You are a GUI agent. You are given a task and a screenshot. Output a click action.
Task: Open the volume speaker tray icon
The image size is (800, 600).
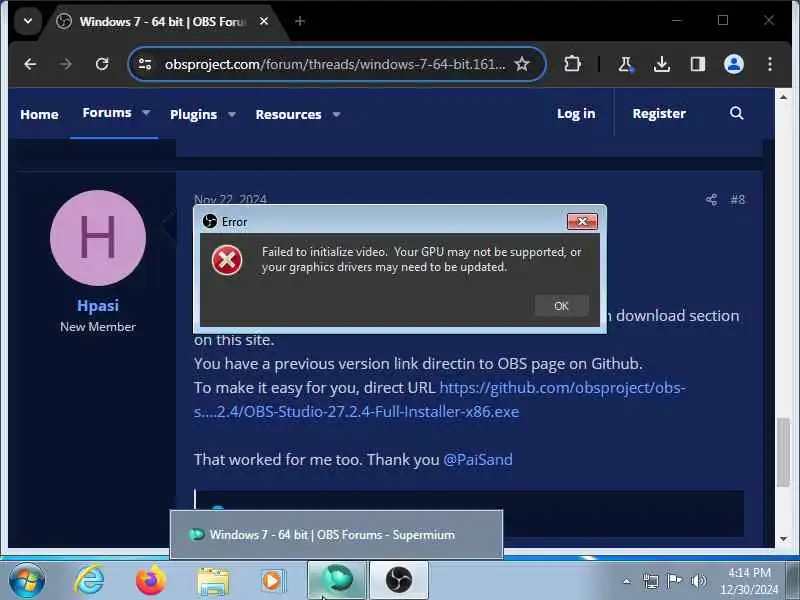(698, 581)
